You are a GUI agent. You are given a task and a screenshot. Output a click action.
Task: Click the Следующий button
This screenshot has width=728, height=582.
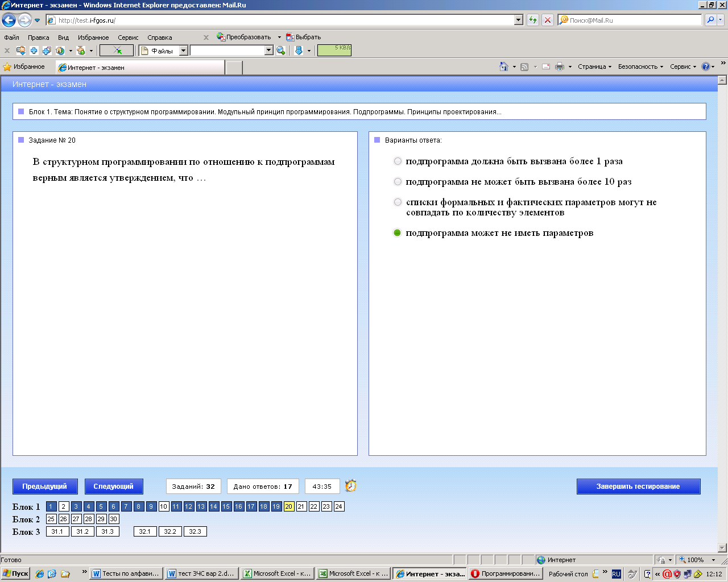[x=114, y=487]
